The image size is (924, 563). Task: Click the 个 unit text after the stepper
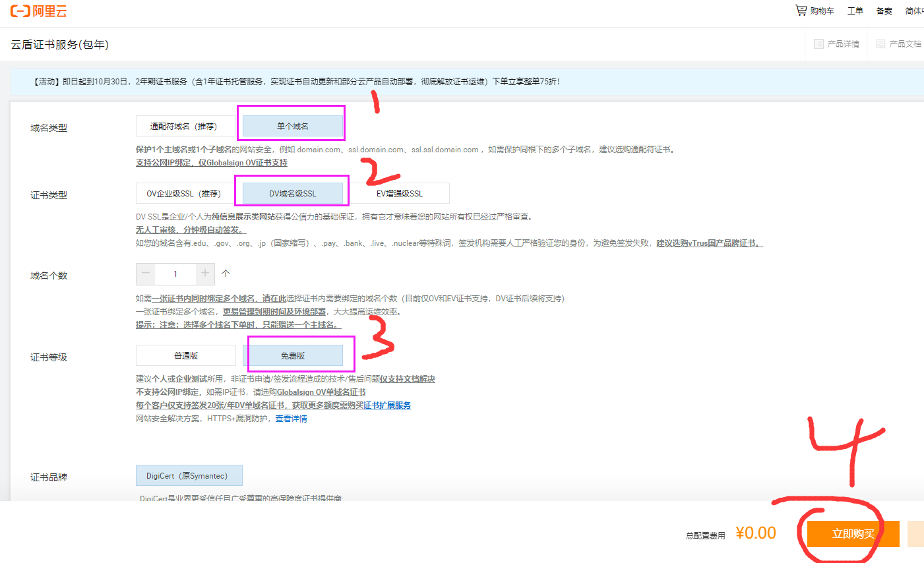[226, 273]
